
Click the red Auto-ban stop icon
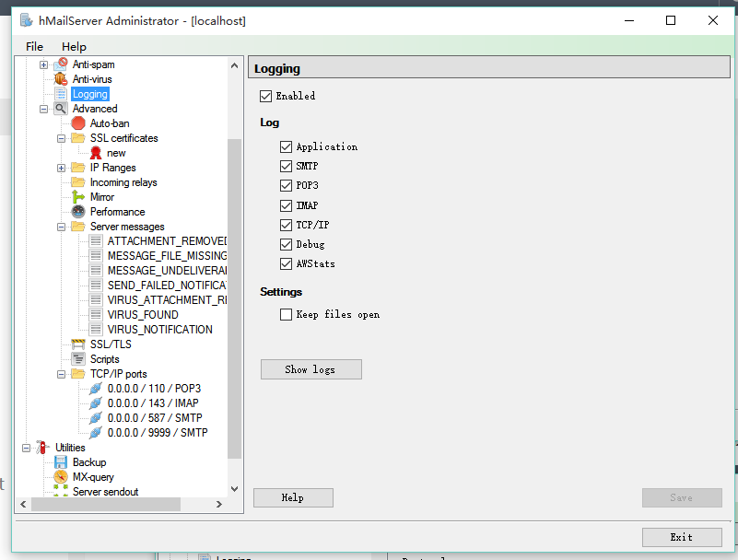click(x=78, y=123)
